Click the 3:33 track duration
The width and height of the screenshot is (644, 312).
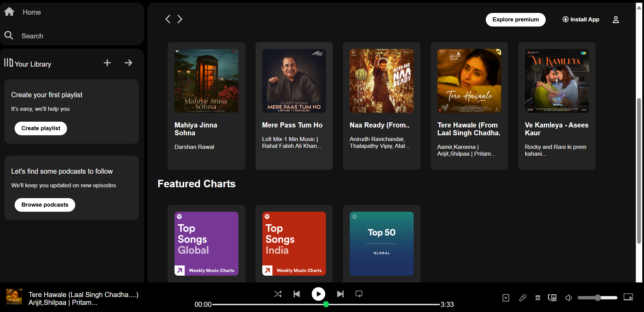[447, 305]
